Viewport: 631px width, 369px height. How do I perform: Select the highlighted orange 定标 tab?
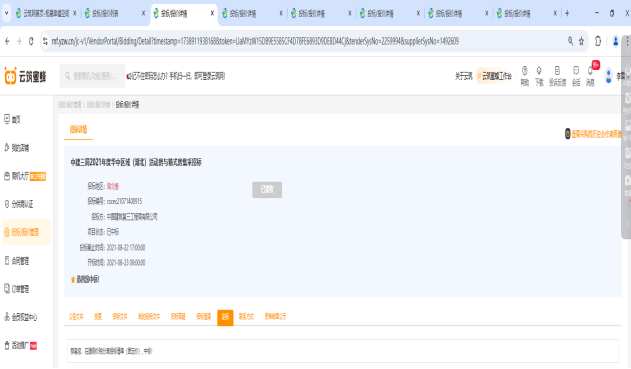[x=225, y=317]
